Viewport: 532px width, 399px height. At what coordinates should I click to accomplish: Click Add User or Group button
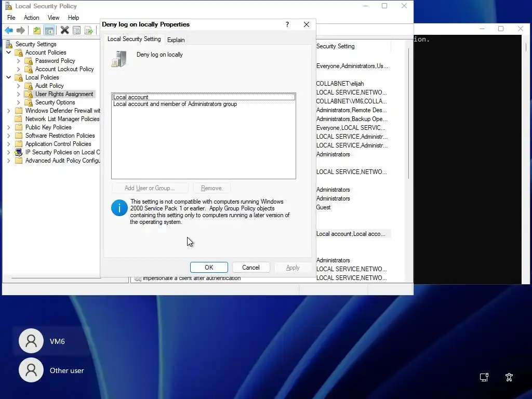tap(150, 188)
